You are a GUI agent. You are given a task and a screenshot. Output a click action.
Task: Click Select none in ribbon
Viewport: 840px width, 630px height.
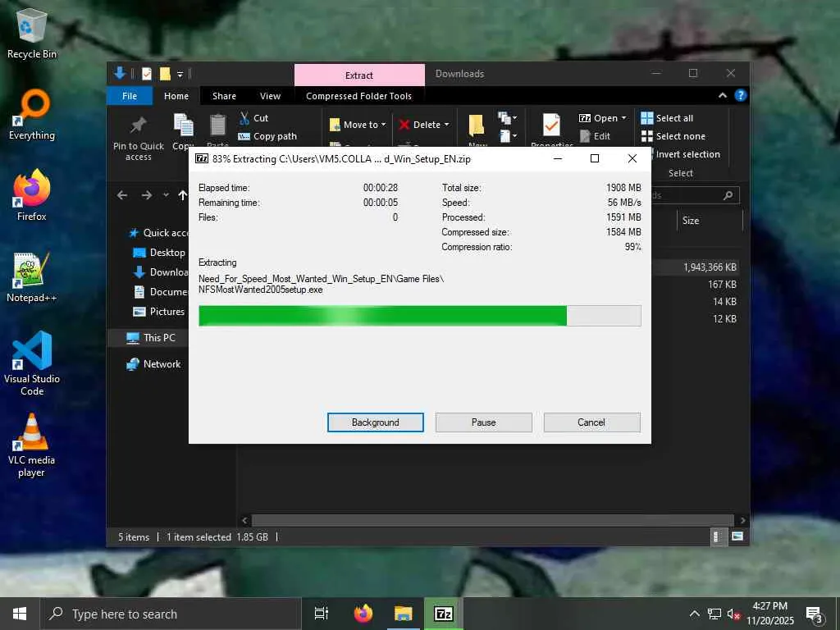click(x=673, y=136)
